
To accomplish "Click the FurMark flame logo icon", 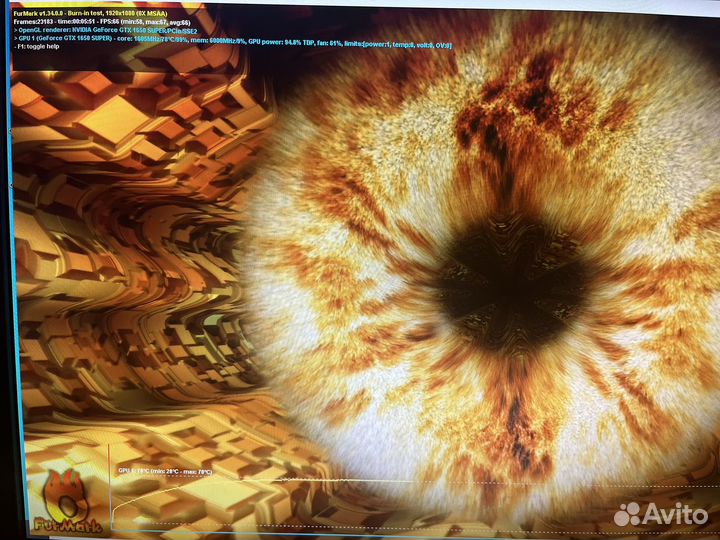I will click(63, 493).
